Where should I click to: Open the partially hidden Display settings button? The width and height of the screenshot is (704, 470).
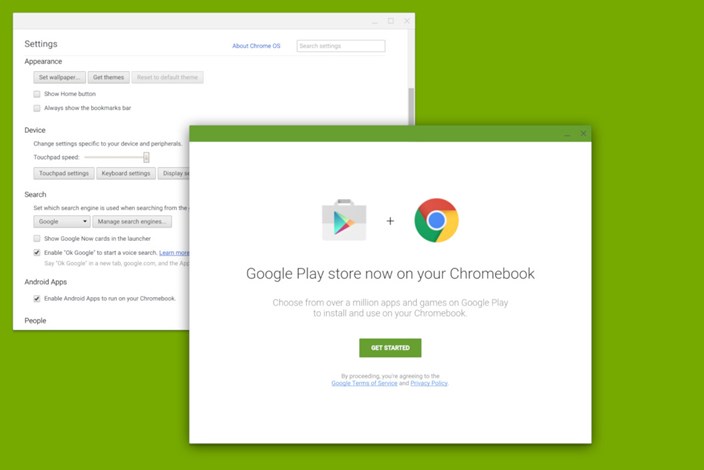click(x=174, y=173)
